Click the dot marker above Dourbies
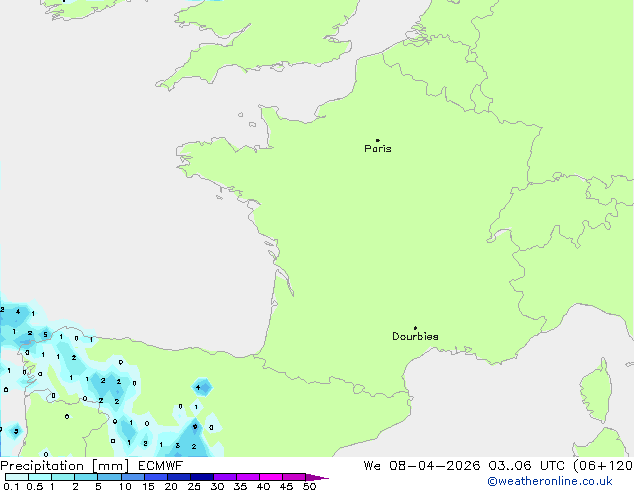This screenshot has width=634, height=490. [x=415, y=328]
